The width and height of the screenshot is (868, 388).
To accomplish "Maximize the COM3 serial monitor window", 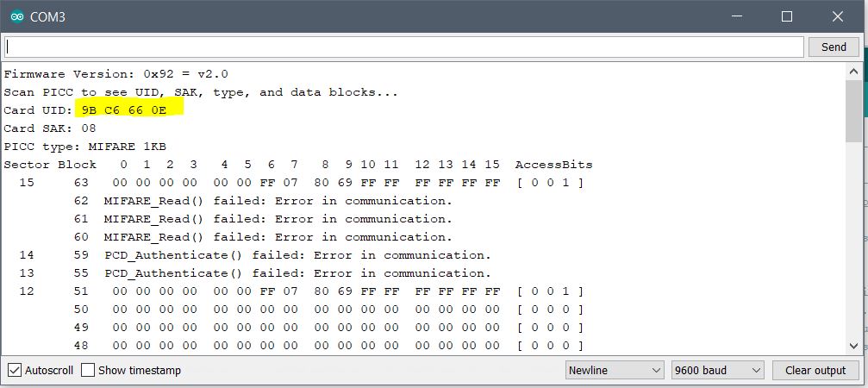I will (x=786, y=16).
